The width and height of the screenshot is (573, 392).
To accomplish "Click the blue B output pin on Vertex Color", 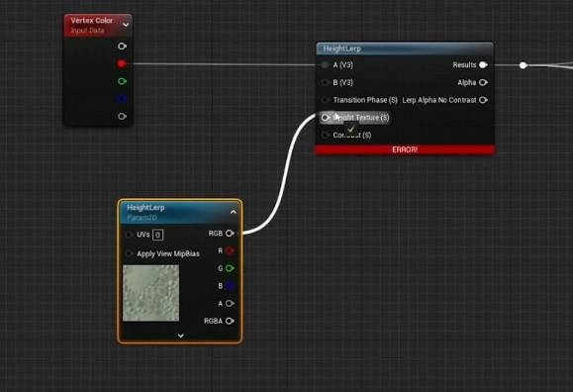I will (122, 99).
